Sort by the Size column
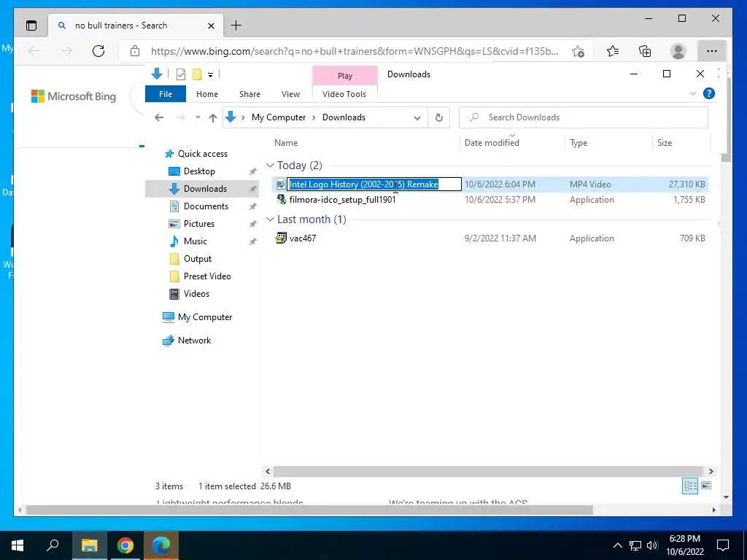747x560 pixels. pyautogui.click(x=665, y=143)
